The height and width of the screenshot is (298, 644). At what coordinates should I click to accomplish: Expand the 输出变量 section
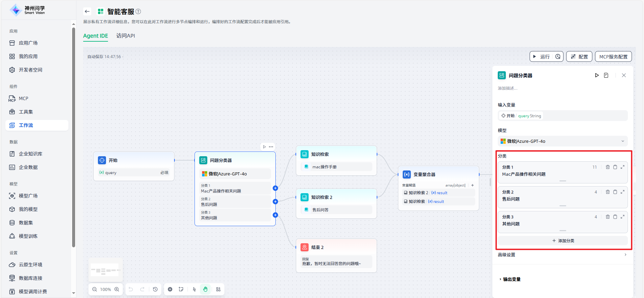[510, 279]
